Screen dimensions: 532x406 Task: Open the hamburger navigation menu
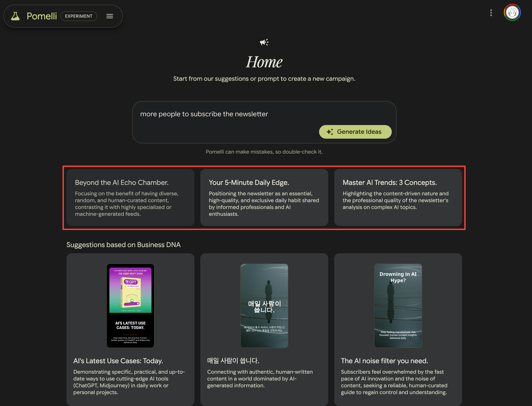[x=110, y=16]
